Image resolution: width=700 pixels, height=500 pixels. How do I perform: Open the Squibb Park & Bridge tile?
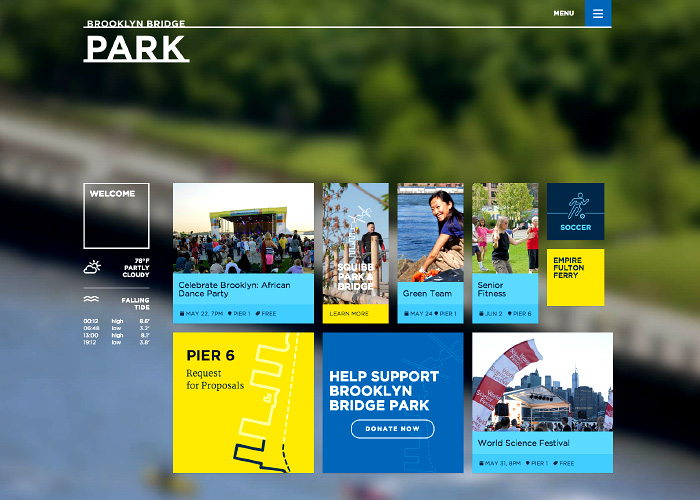click(356, 243)
